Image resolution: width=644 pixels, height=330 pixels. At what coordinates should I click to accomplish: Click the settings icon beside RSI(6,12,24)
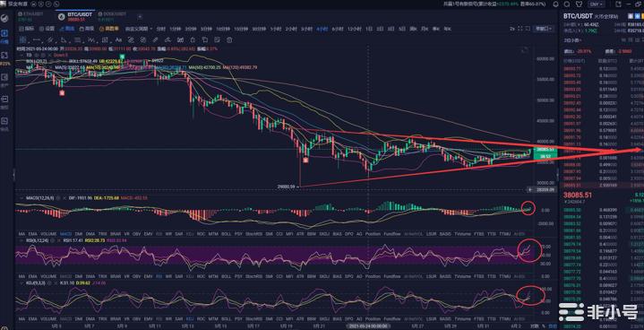pyautogui.click(x=53, y=239)
